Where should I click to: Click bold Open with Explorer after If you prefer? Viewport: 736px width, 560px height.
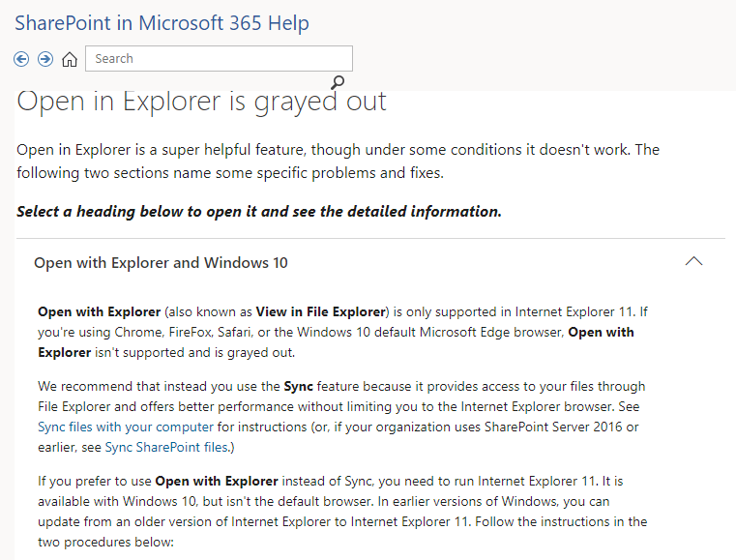click(217, 481)
